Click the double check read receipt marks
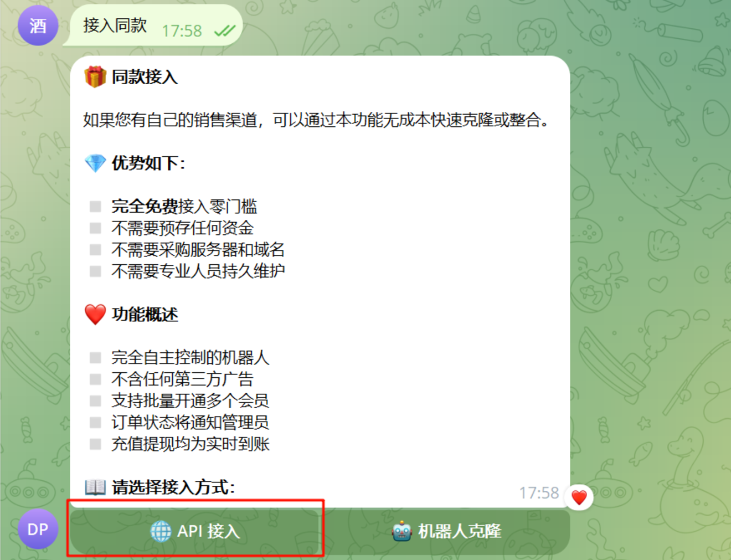This screenshot has width=731, height=560. 225,30
